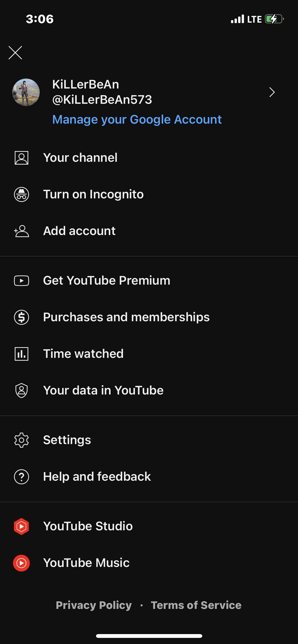The height and width of the screenshot is (644, 298).
Task: Open the Privacy Policy link
Action: tap(94, 605)
